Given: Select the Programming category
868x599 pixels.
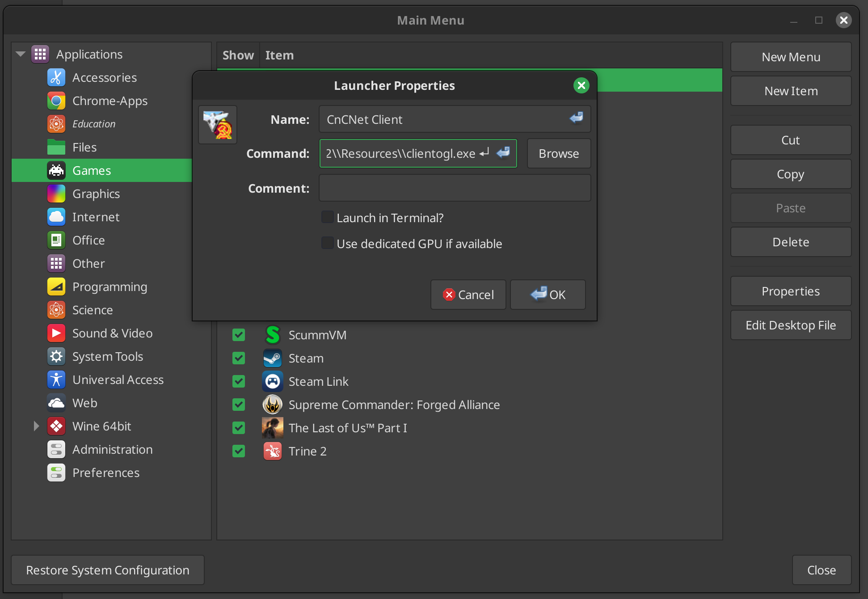Looking at the screenshot, I should click(110, 287).
